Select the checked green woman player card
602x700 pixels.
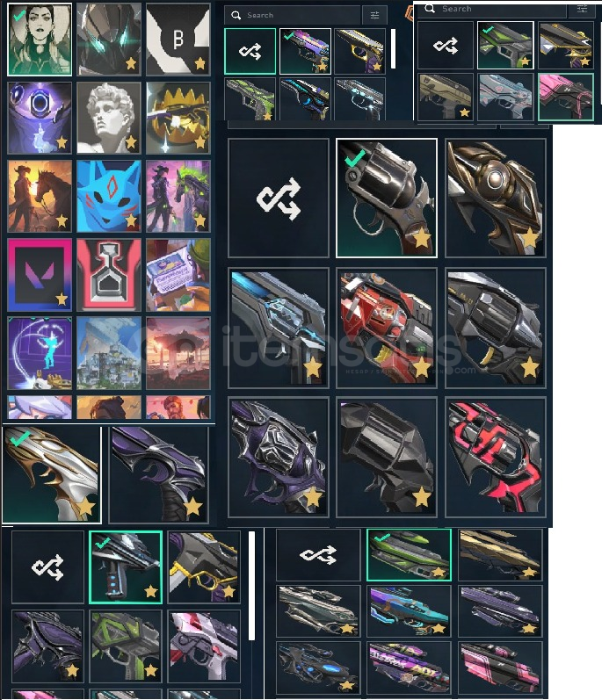pyautogui.click(x=40, y=40)
